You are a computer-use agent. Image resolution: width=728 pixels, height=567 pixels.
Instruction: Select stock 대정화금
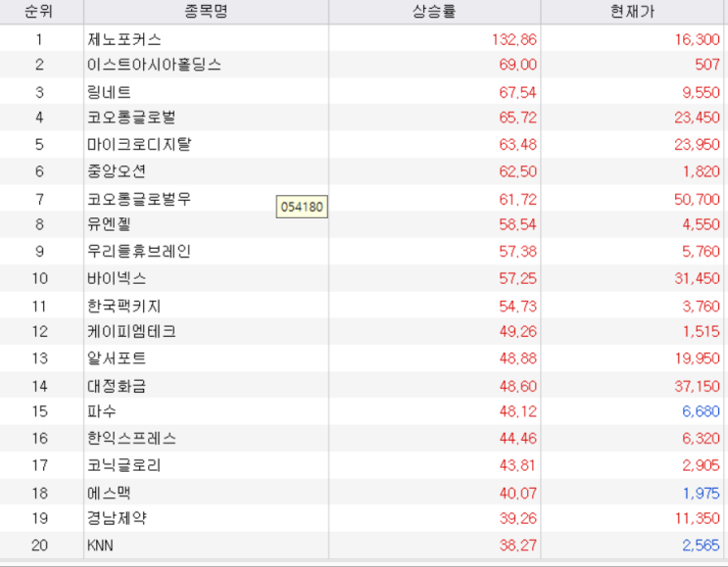(x=117, y=386)
